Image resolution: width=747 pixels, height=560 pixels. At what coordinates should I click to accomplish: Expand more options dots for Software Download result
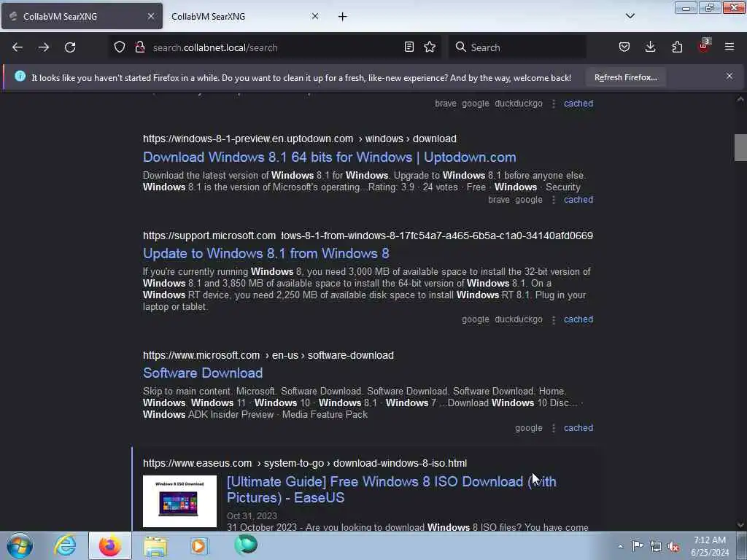pos(554,428)
